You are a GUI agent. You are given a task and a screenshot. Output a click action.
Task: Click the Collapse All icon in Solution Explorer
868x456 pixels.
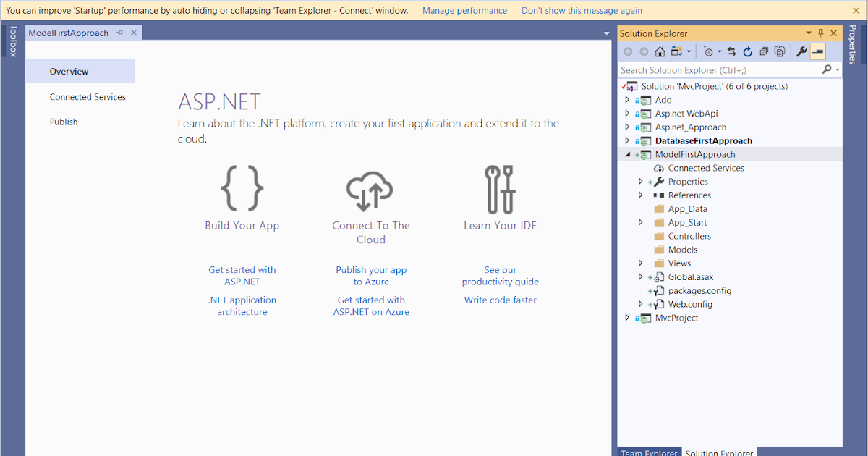[764, 51]
